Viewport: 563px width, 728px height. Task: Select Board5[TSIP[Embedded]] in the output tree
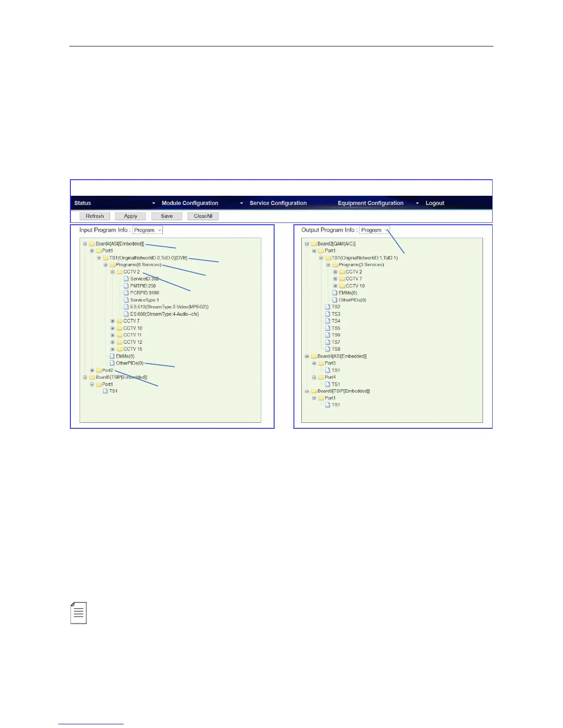click(x=344, y=391)
